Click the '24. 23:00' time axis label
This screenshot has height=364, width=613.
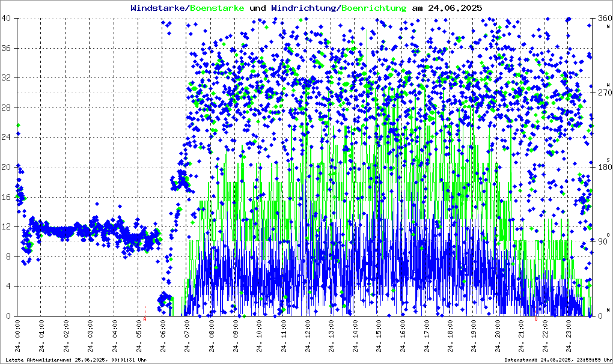pos(569,336)
